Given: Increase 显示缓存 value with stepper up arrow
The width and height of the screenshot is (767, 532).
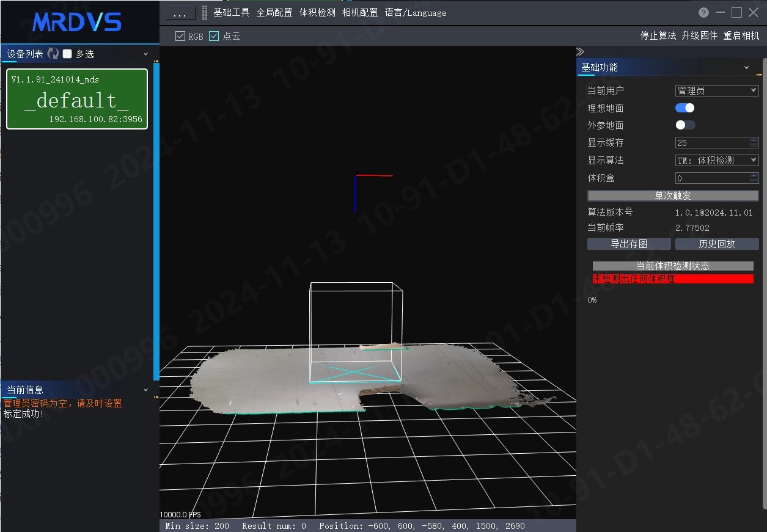Looking at the screenshot, I should coord(754,140).
